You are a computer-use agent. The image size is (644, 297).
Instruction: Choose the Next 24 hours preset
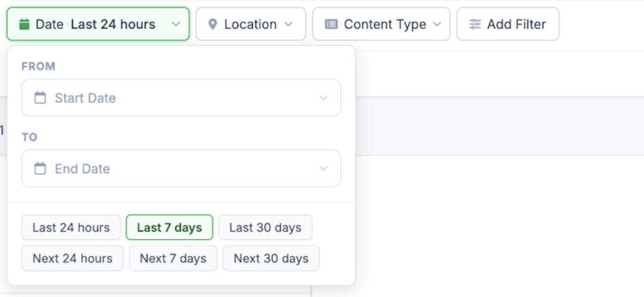point(72,258)
